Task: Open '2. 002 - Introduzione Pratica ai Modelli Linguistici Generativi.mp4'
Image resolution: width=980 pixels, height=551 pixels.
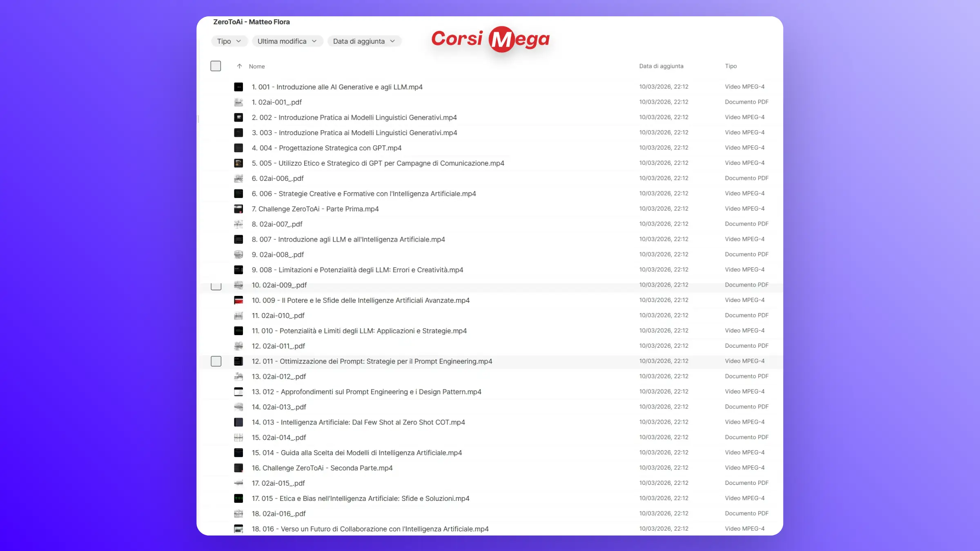Action: (354, 118)
